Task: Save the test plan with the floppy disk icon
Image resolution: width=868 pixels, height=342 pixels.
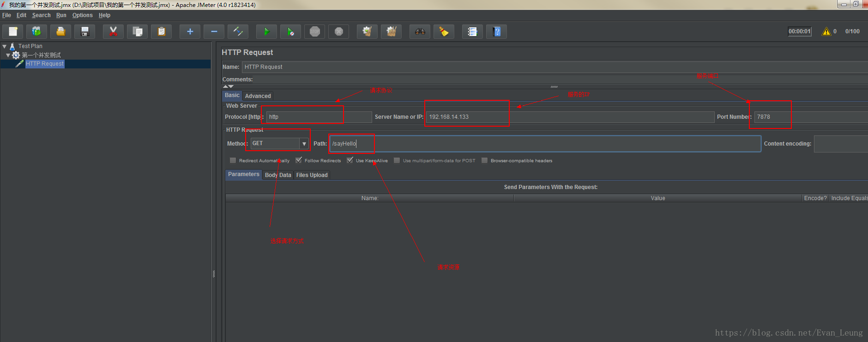Action: [x=84, y=31]
